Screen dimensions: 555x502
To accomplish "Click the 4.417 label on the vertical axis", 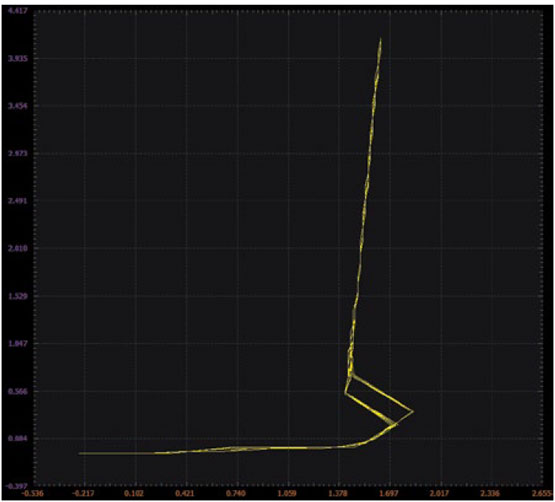I will (x=15, y=11).
